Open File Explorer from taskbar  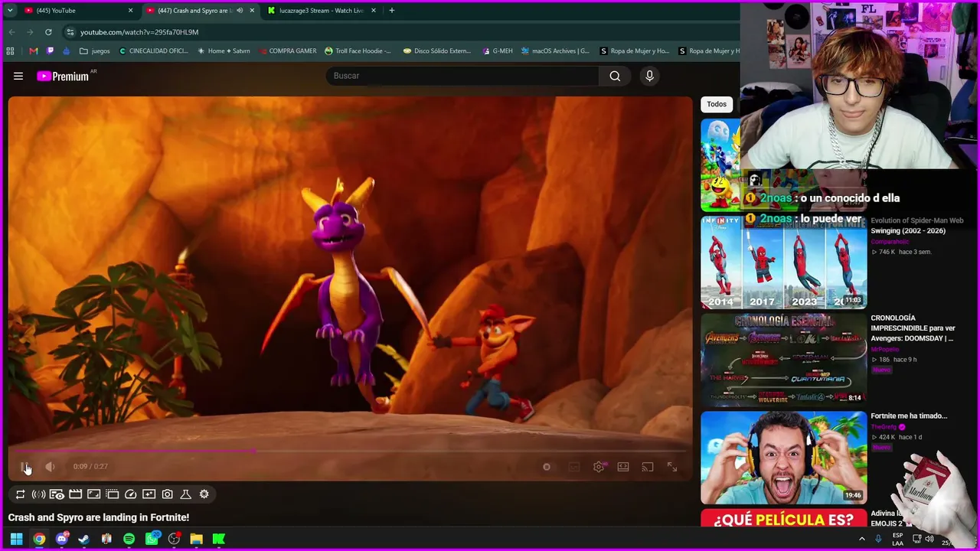(x=196, y=539)
